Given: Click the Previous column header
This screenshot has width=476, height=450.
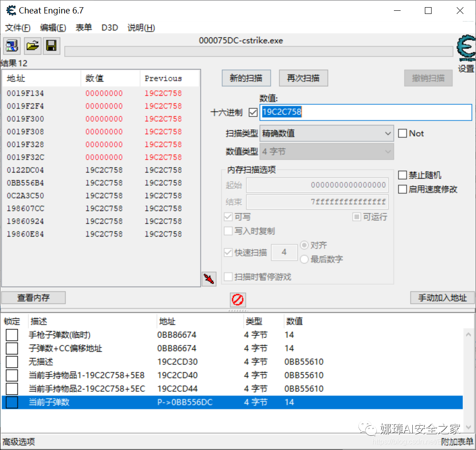Looking at the screenshot, I should pyautogui.click(x=170, y=79).
